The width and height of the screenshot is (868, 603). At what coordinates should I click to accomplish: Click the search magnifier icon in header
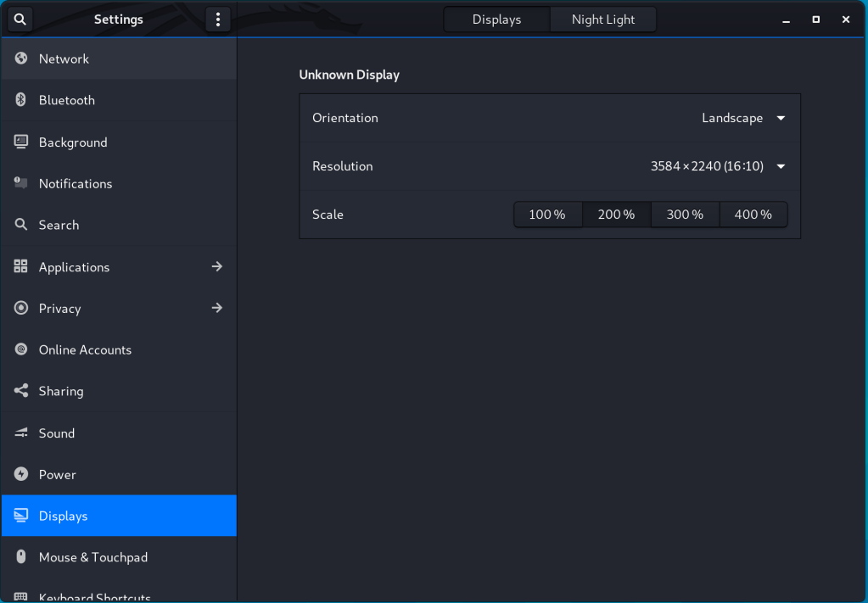point(20,20)
